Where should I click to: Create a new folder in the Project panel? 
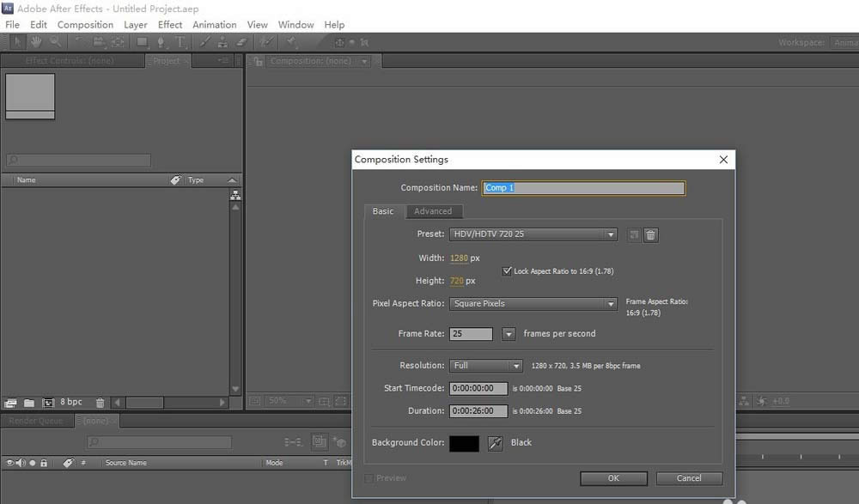pos(29,402)
